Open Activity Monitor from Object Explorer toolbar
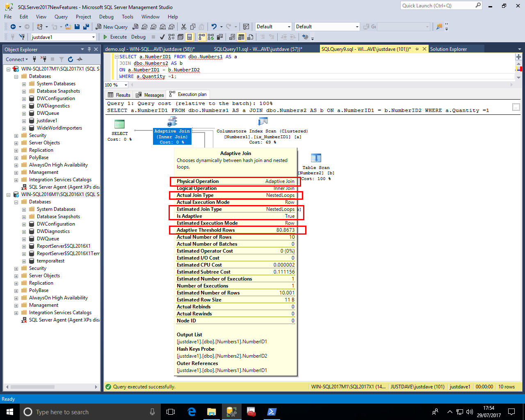 [80, 59]
